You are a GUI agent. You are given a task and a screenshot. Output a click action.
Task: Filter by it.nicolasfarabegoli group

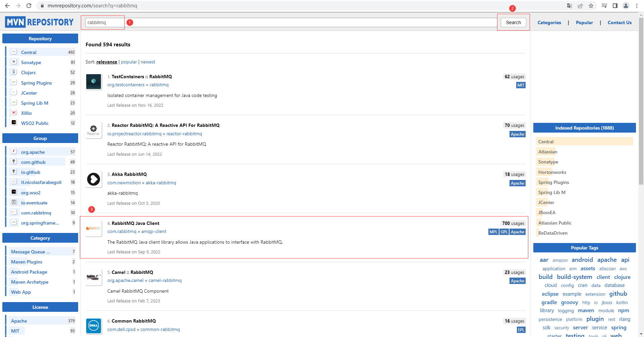(x=41, y=182)
